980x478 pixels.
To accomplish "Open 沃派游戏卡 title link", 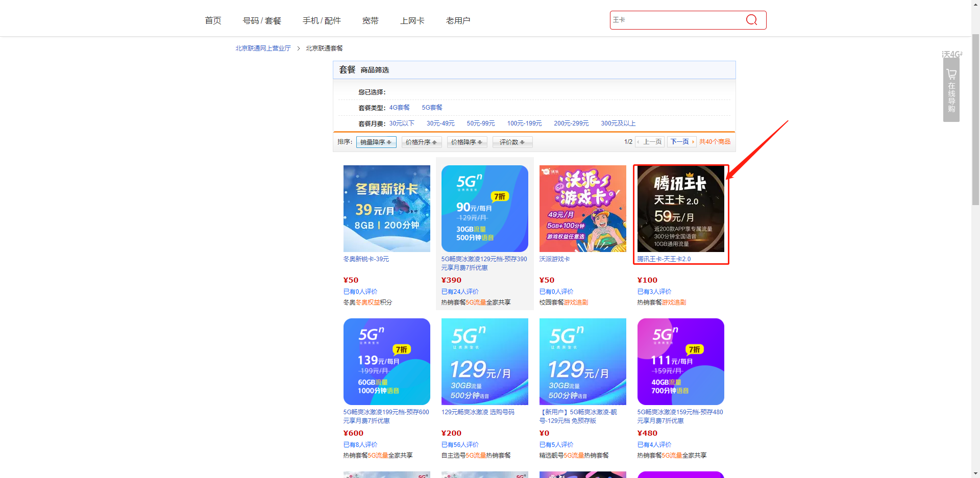I will click(555, 259).
